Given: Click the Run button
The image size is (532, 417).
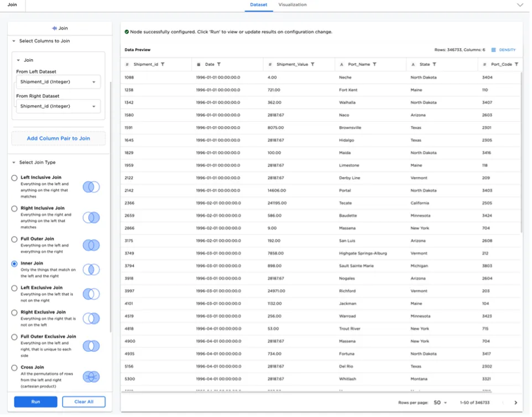Looking at the screenshot, I should [x=35, y=402].
